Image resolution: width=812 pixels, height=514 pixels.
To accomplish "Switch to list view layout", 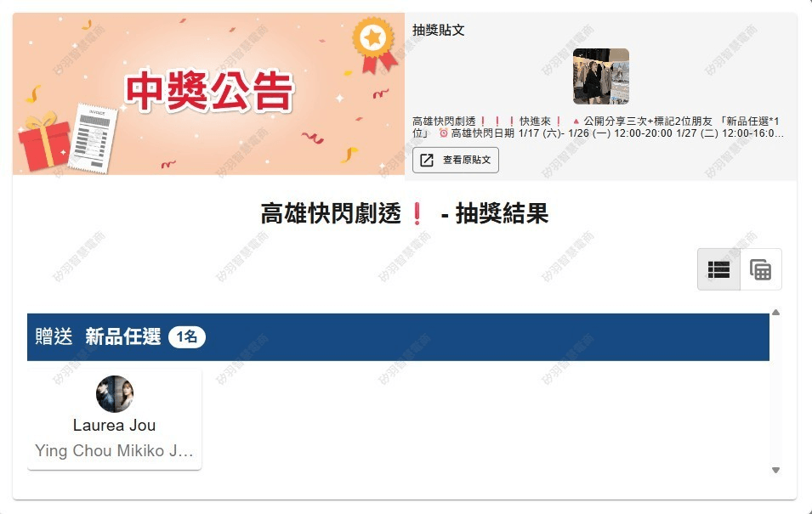I will click(x=718, y=269).
